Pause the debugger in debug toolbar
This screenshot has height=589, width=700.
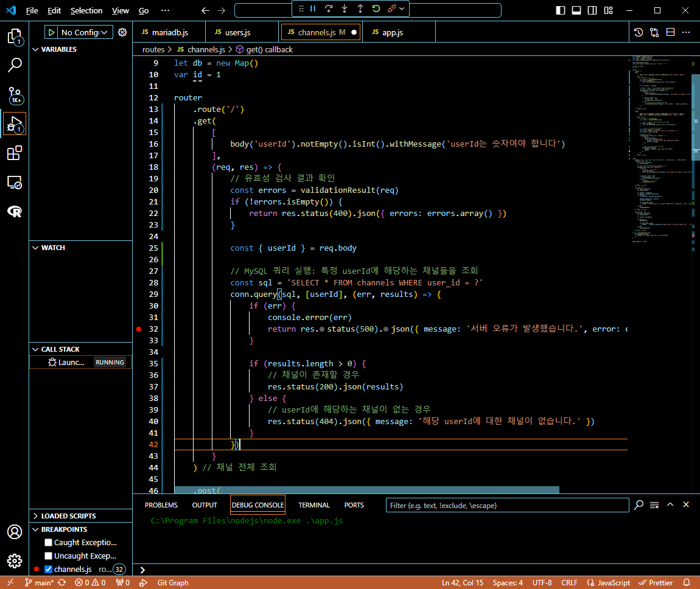click(x=313, y=9)
